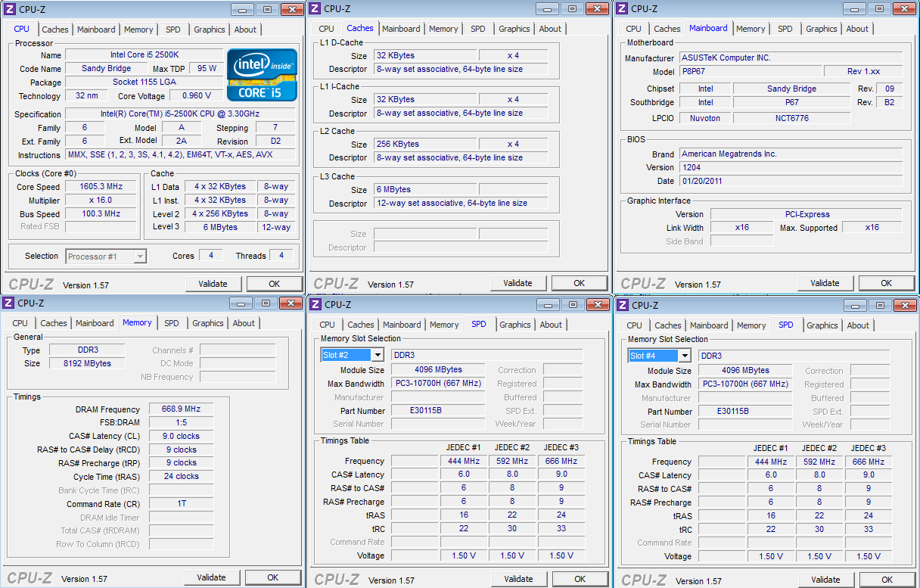Select Memory tab in the Slot #2 SPD window
The height and width of the screenshot is (588, 920).
click(x=444, y=325)
